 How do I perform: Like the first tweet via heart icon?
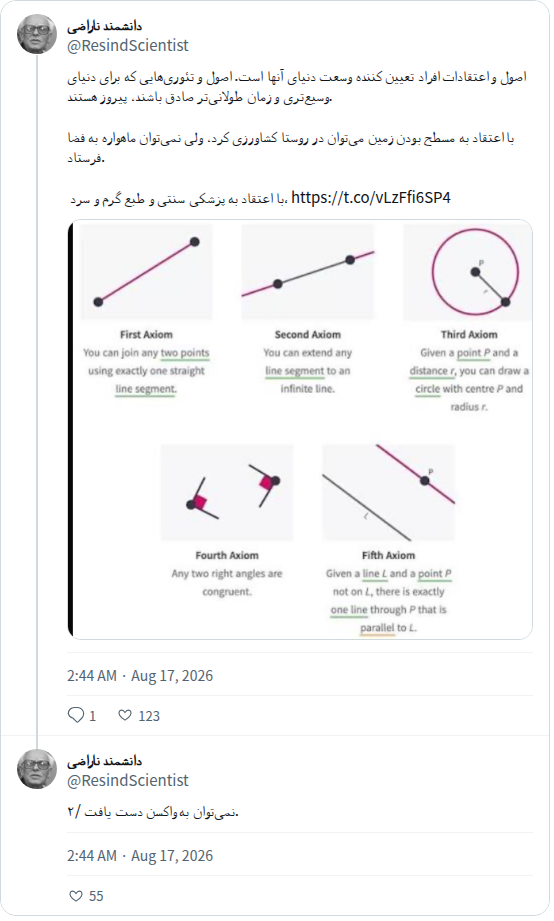tap(125, 715)
